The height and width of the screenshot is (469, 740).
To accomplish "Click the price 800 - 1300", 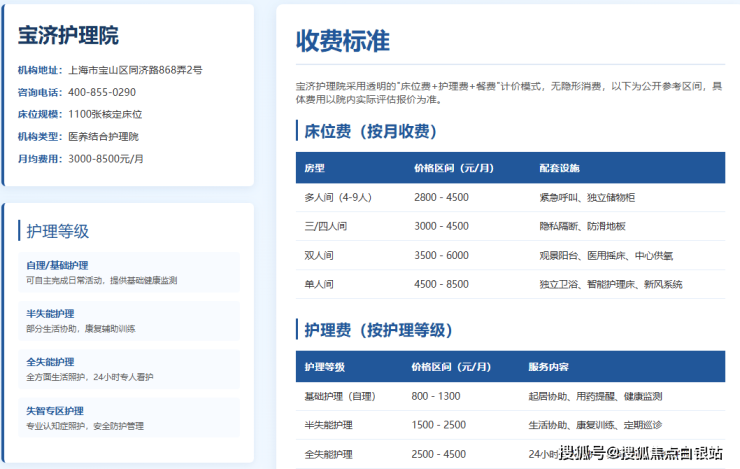I will (x=436, y=396).
